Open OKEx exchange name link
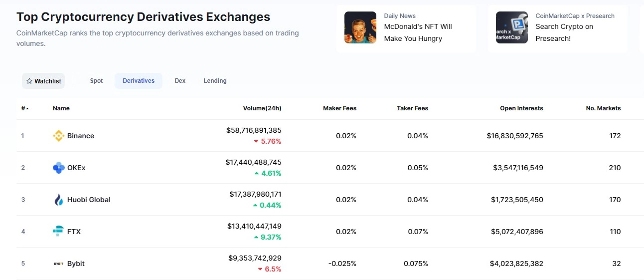This screenshot has width=644, height=280. 76,168
